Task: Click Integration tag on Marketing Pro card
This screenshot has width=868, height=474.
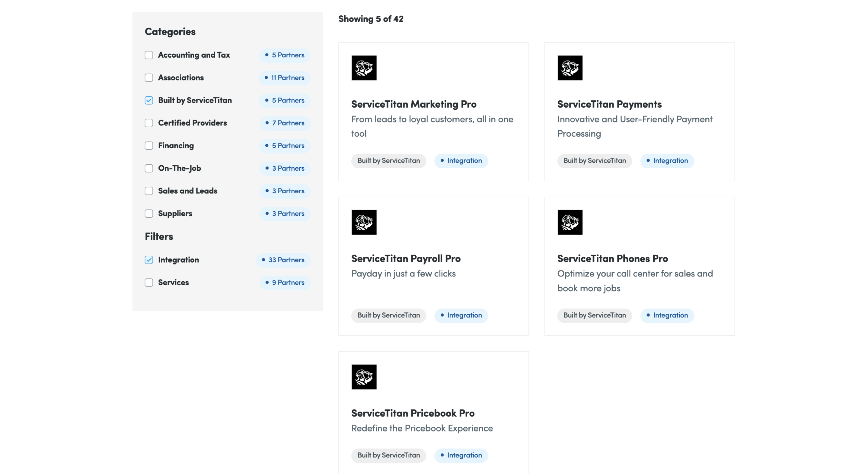Action: coord(461,161)
